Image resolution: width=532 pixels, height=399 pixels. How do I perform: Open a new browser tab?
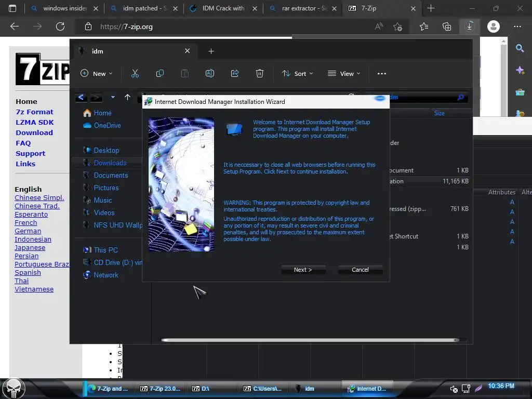pos(431,8)
